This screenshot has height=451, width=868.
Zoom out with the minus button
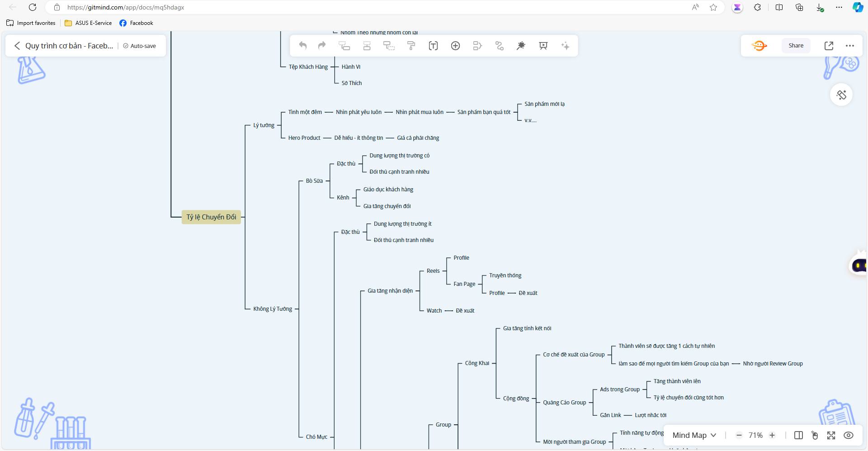[739, 435]
